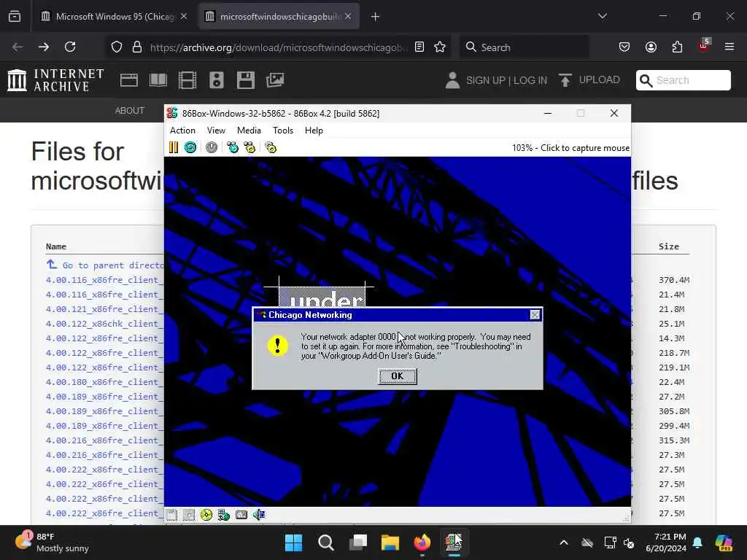The image size is (747, 560).
Task: Show hidden icons in the system tray
Action: [x=564, y=542]
